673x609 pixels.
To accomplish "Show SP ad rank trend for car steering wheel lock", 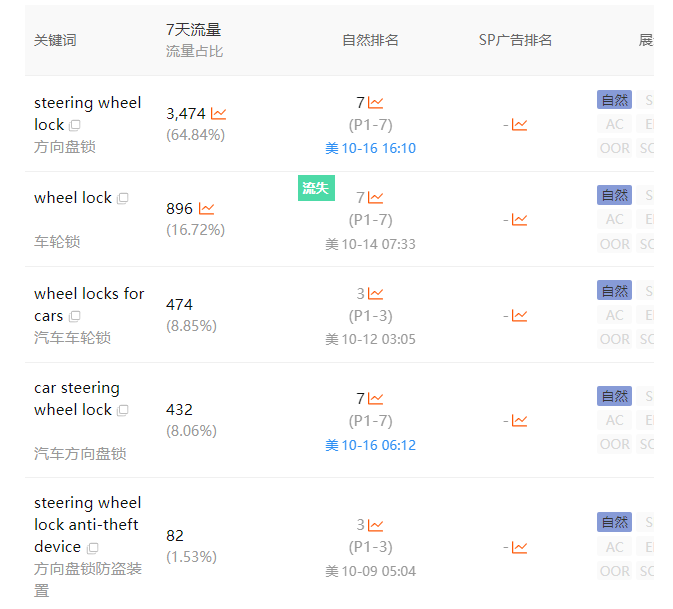I will click(x=519, y=421).
